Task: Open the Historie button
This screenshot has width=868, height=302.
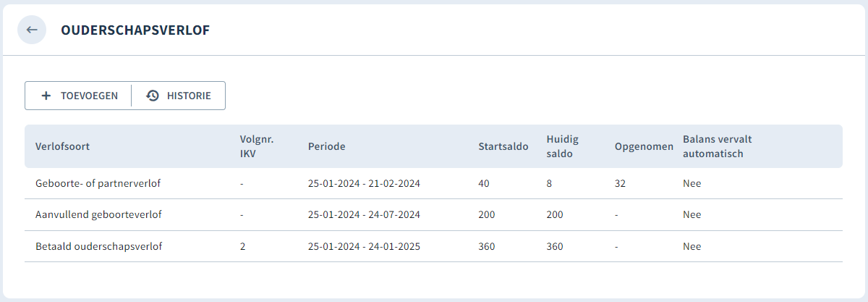Action: pyautogui.click(x=179, y=96)
